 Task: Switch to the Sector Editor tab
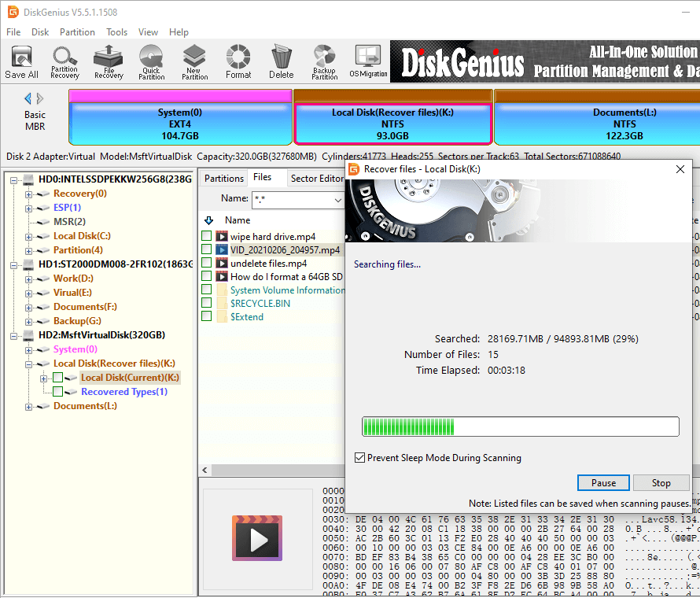coord(315,179)
